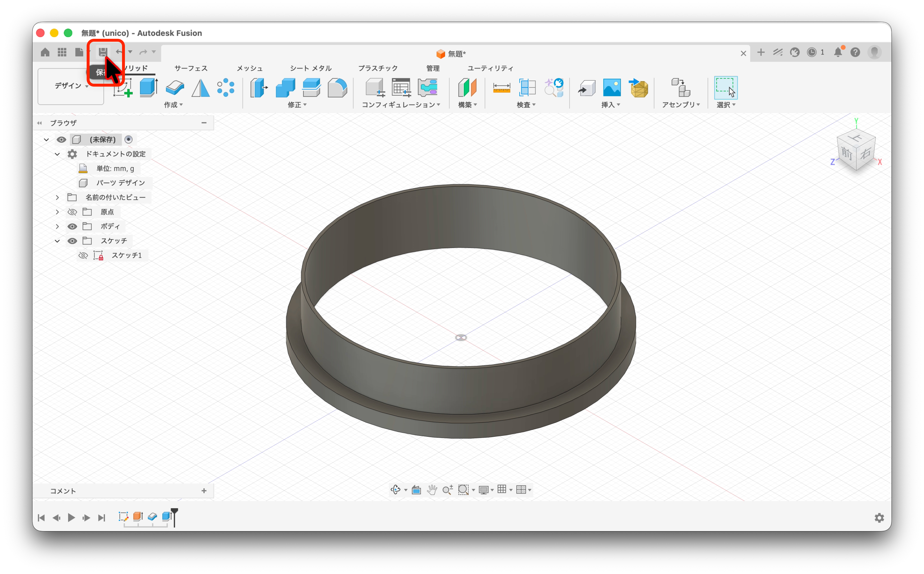Select the Fillet tool icon
Image resolution: width=924 pixels, height=574 pixels.
pos(337,88)
